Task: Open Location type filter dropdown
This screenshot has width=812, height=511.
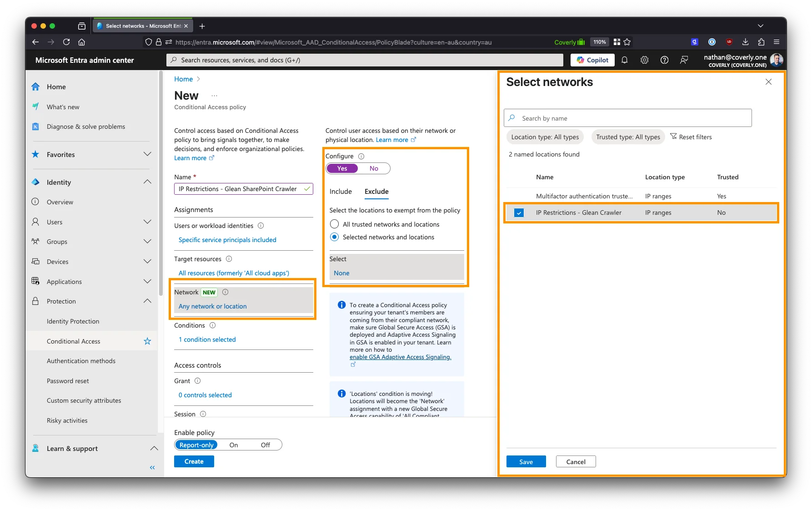Action: [545, 137]
